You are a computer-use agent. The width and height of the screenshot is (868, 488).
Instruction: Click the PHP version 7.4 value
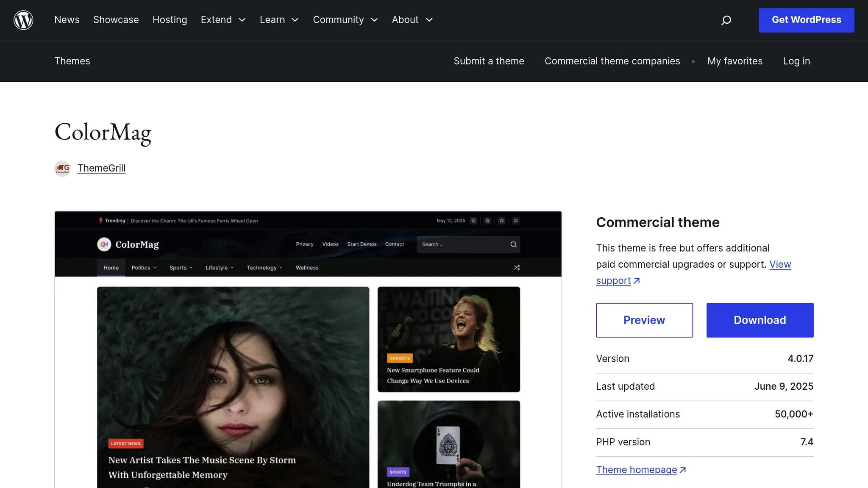coord(807,442)
